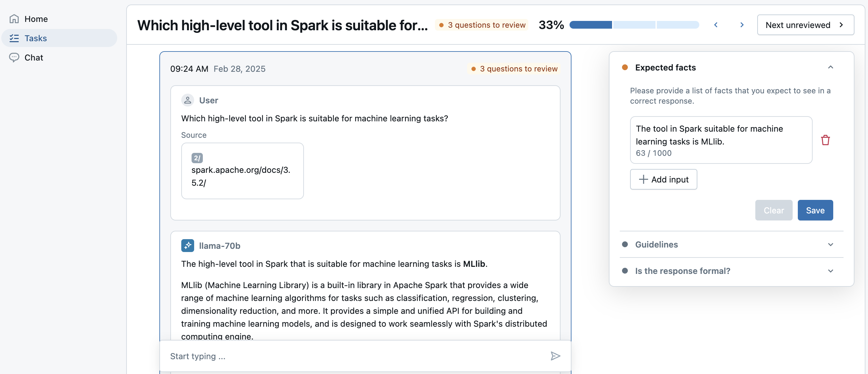Screen dimensions: 868x374
Task: Open Home in the sidebar
Action: coord(59,19)
